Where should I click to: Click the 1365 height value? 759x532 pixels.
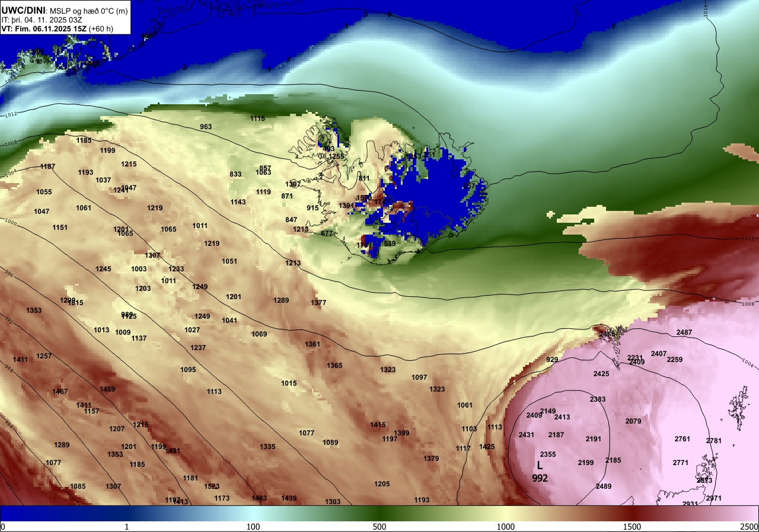point(334,366)
